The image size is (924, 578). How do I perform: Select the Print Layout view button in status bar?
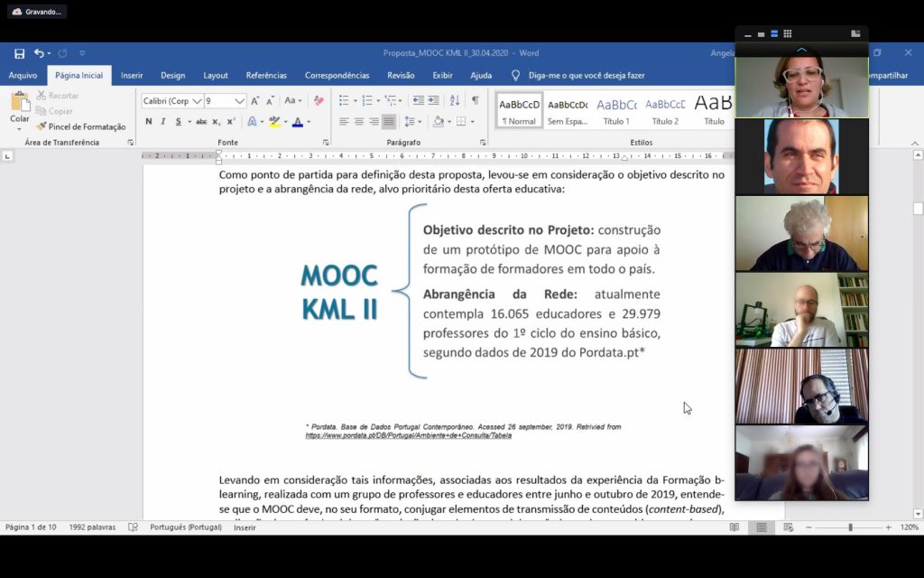click(x=762, y=527)
